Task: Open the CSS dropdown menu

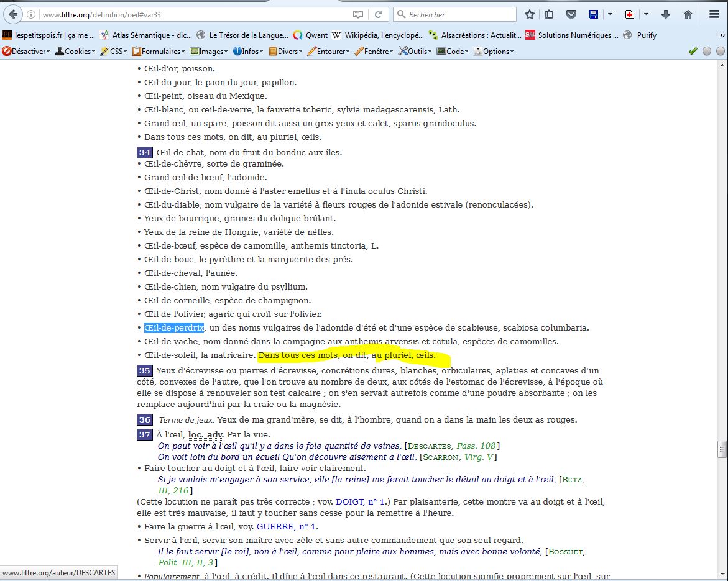Action: point(114,52)
